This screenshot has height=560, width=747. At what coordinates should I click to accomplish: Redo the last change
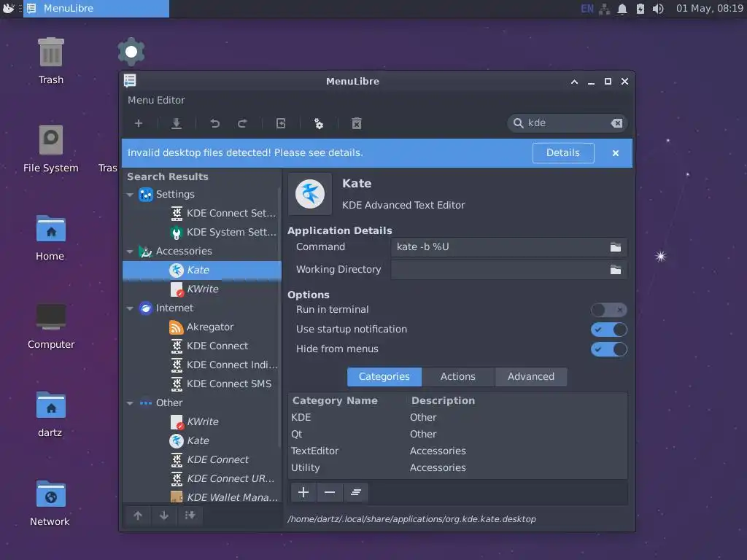click(242, 124)
